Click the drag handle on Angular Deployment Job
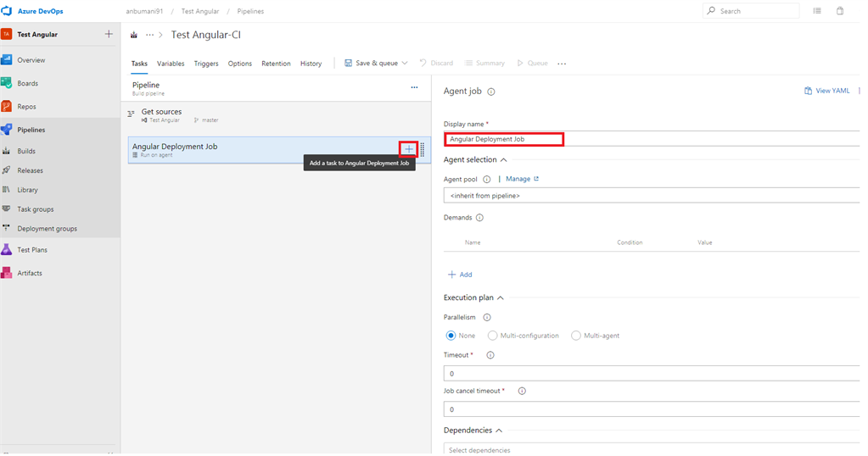This screenshot has width=868, height=456. tap(423, 149)
